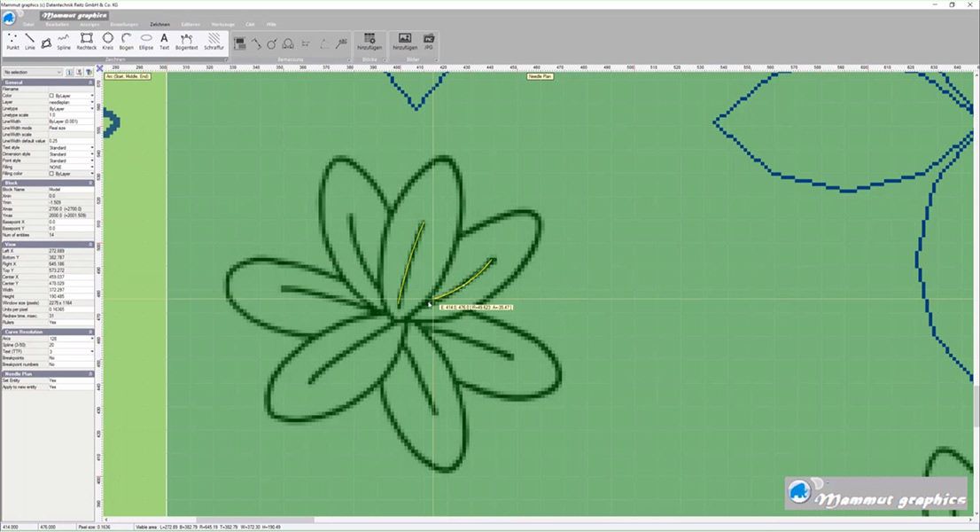Select the Bogentext arc text tool
Image resolution: width=980 pixels, height=532 pixels.
[186, 42]
